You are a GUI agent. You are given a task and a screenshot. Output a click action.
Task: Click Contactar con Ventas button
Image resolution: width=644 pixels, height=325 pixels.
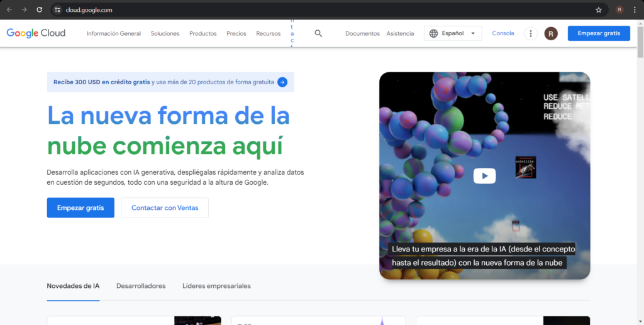point(165,207)
